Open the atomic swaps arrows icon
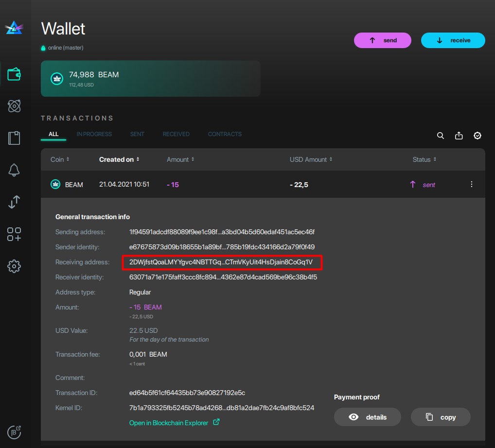495x448 pixels. (x=15, y=202)
